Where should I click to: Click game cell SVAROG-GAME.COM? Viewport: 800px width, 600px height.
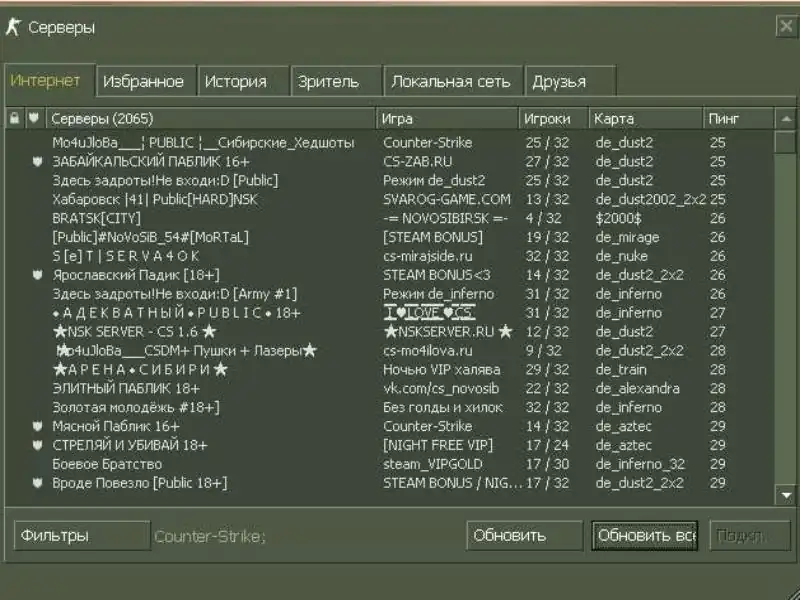coord(446,199)
